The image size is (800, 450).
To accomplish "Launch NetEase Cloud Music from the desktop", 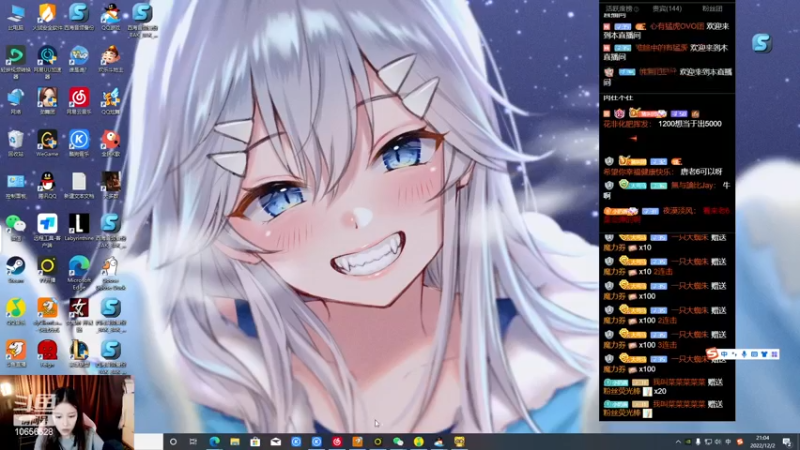I will 79,101.
